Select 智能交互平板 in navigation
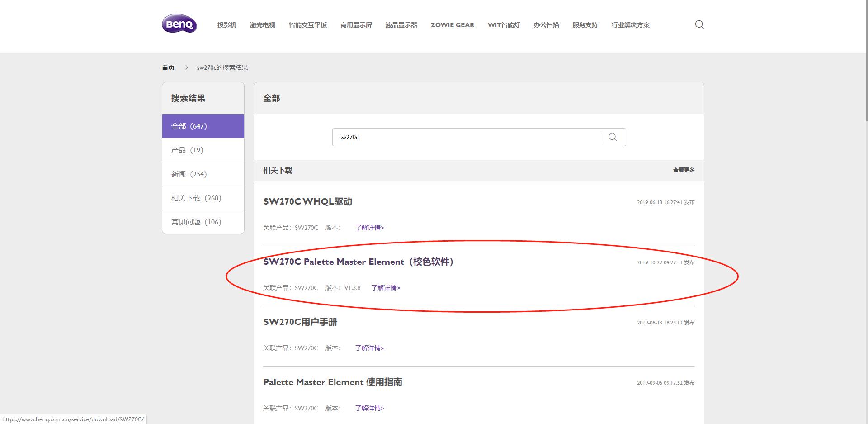The height and width of the screenshot is (424, 868). click(307, 25)
